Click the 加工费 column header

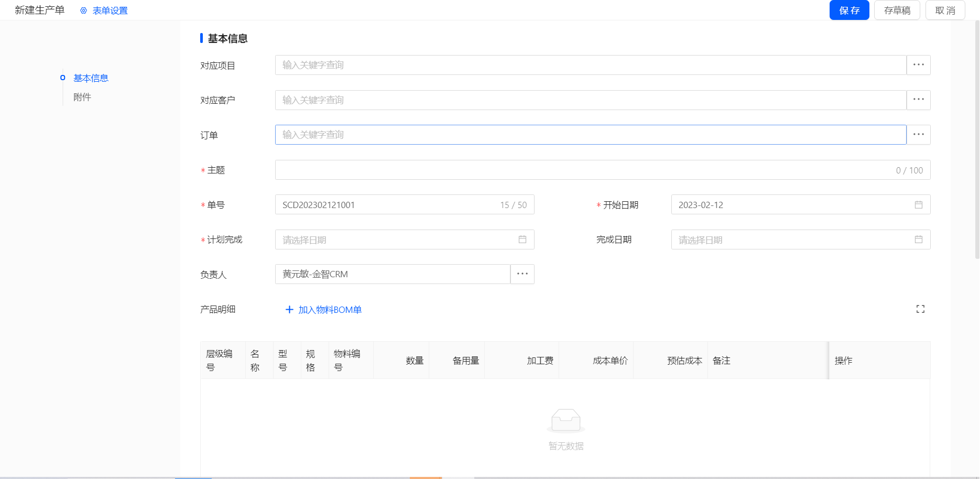point(522,361)
